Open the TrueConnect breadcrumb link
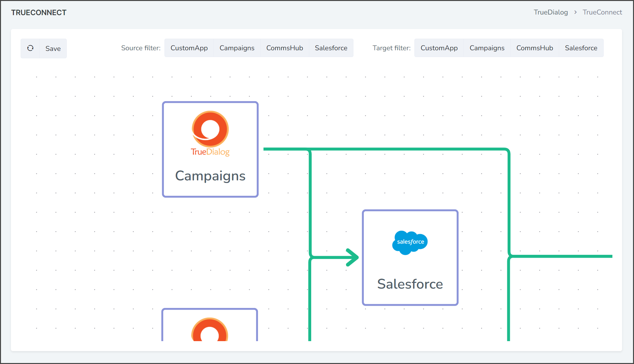Image resolution: width=634 pixels, height=364 pixels. pyautogui.click(x=602, y=12)
